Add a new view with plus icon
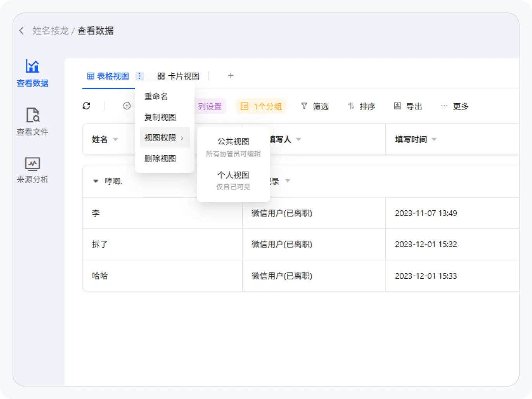 tap(231, 76)
